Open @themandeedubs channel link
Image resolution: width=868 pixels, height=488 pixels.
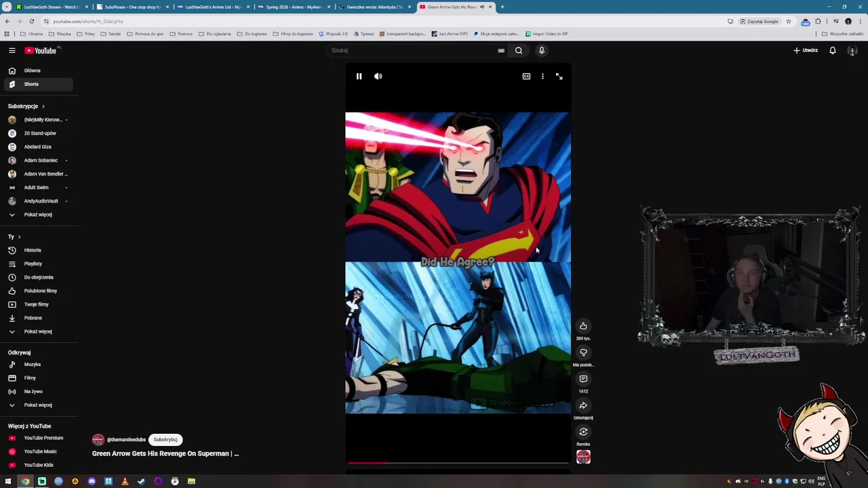point(126,439)
